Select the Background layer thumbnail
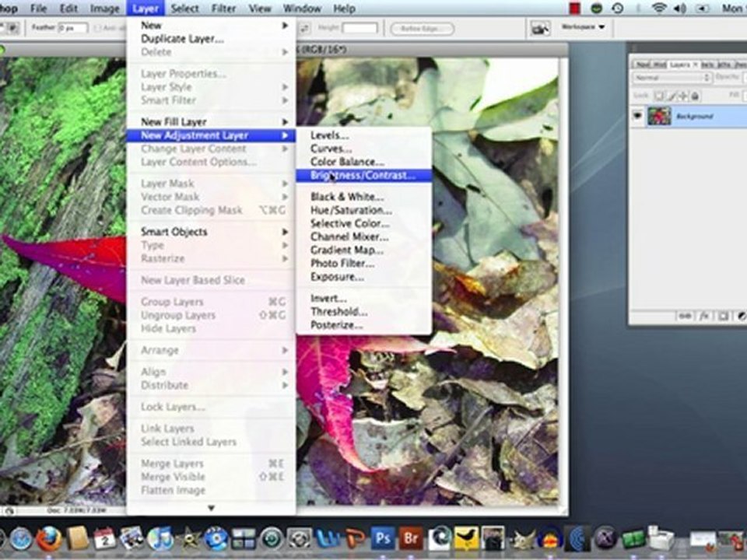The height and width of the screenshot is (560, 747). tap(659, 116)
